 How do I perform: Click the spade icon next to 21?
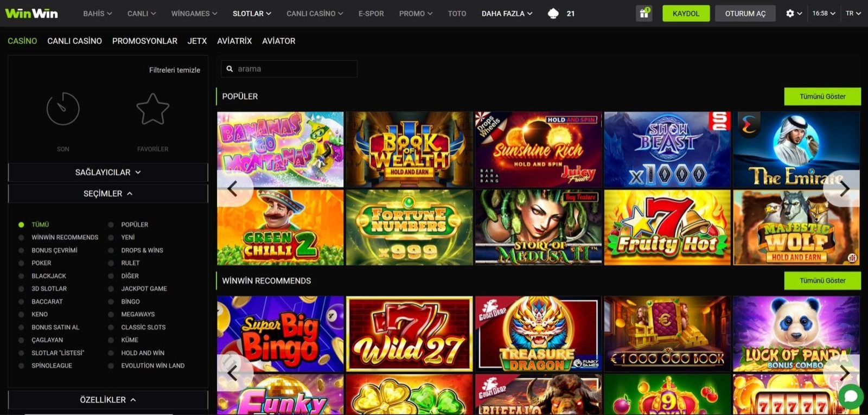coord(553,14)
